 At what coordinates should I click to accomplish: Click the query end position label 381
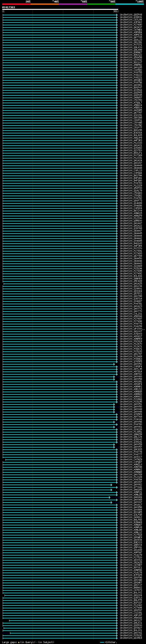[115, 11]
